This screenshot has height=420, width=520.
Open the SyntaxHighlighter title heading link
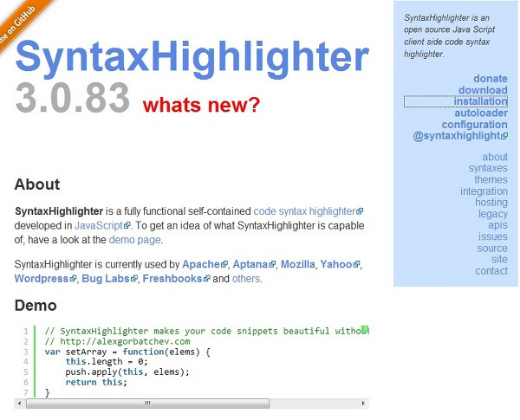click(192, 58)
